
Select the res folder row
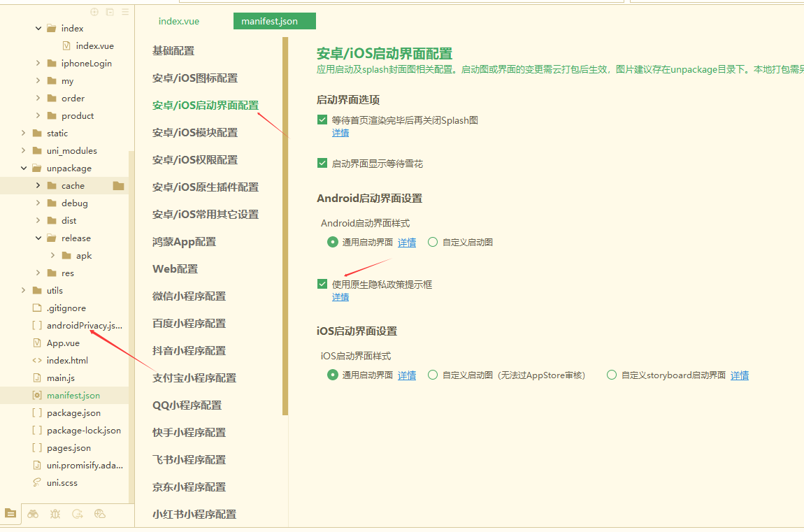64,273
